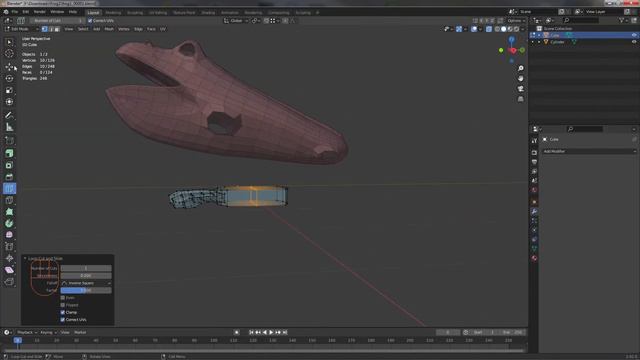The width and height of the screenshot is (640, 360).
Task: Enable the Even checkbox
Action: (x=62, y=298)
